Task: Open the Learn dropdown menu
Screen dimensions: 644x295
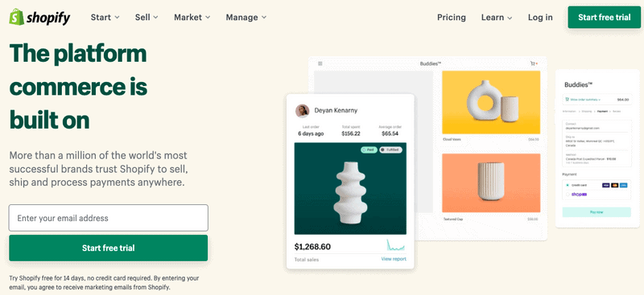Action: pos(497,17)
